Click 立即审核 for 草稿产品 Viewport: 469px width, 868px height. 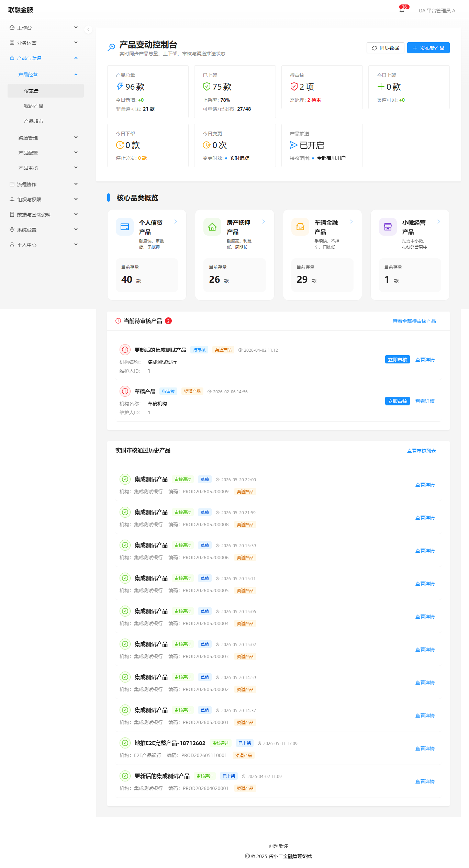click(x=397, y=401)
